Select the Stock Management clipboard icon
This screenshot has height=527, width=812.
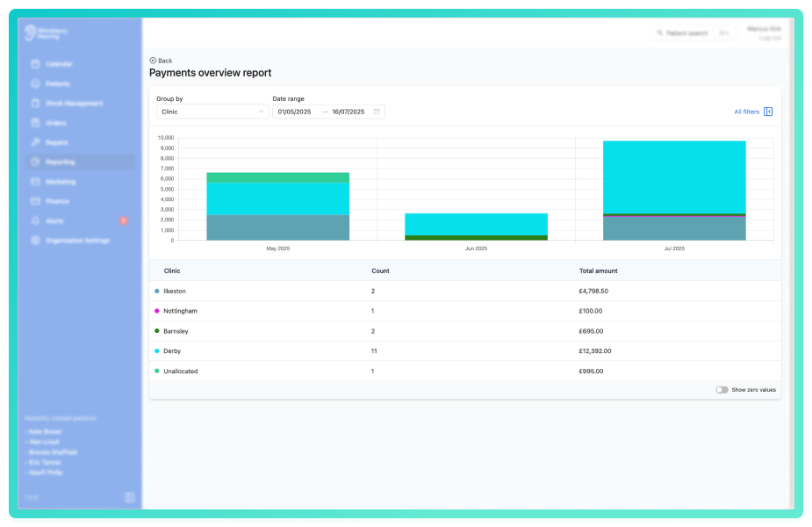point(35,103)
